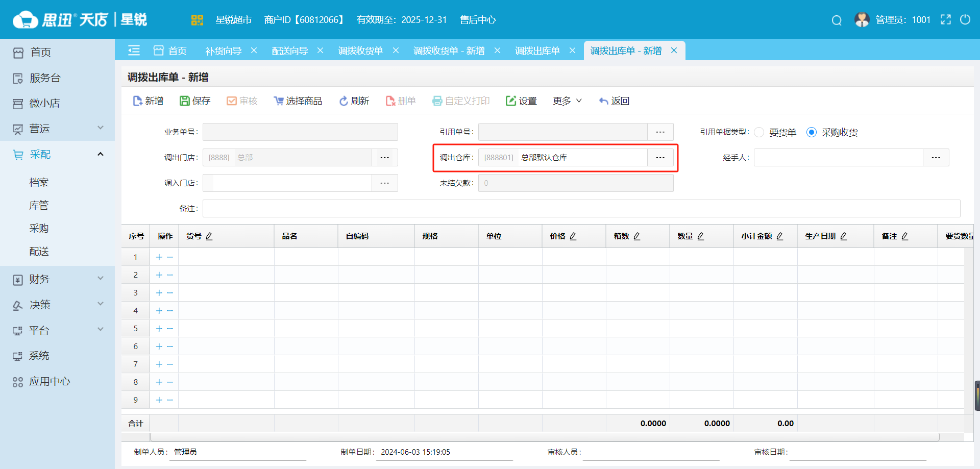Image resolution: width=980 pixels, height=469 pixels.
Task: Click the 售后中心 link in the header
Action: [x=477, y=20]
